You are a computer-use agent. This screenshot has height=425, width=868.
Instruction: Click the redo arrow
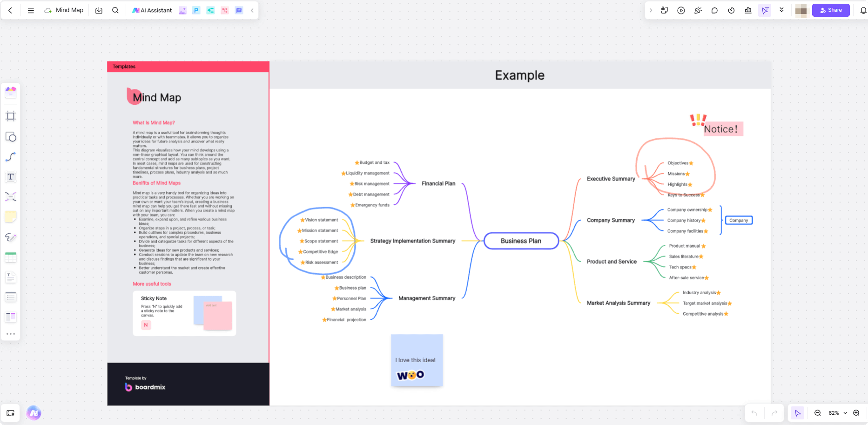pyautogui.click(x=774, y=413)
